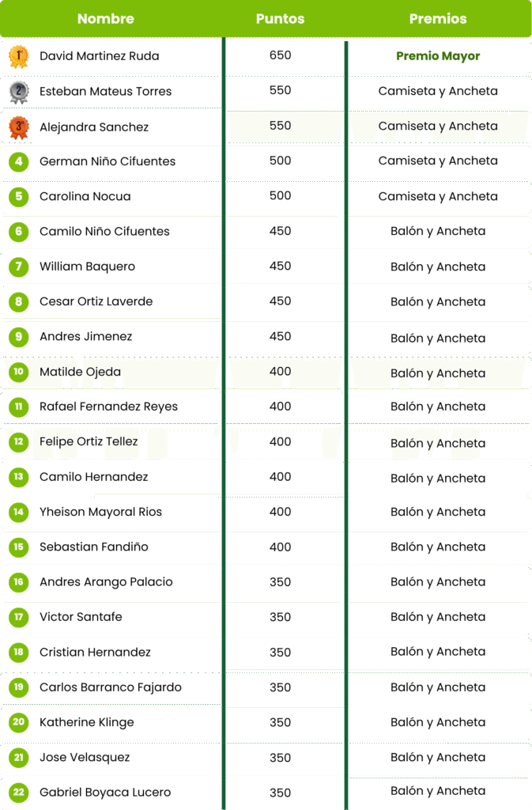This screenshot has height=810, width=532.
Task: Click the name Katherine Klinge
Action: pyautogui.click(x=87, y=722)
